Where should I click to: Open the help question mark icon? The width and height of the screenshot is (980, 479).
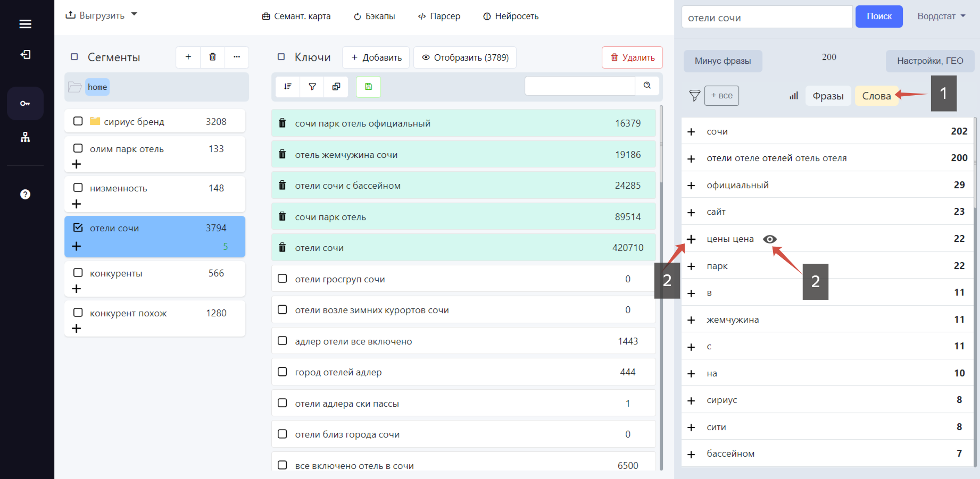click(x=25, y=194)
